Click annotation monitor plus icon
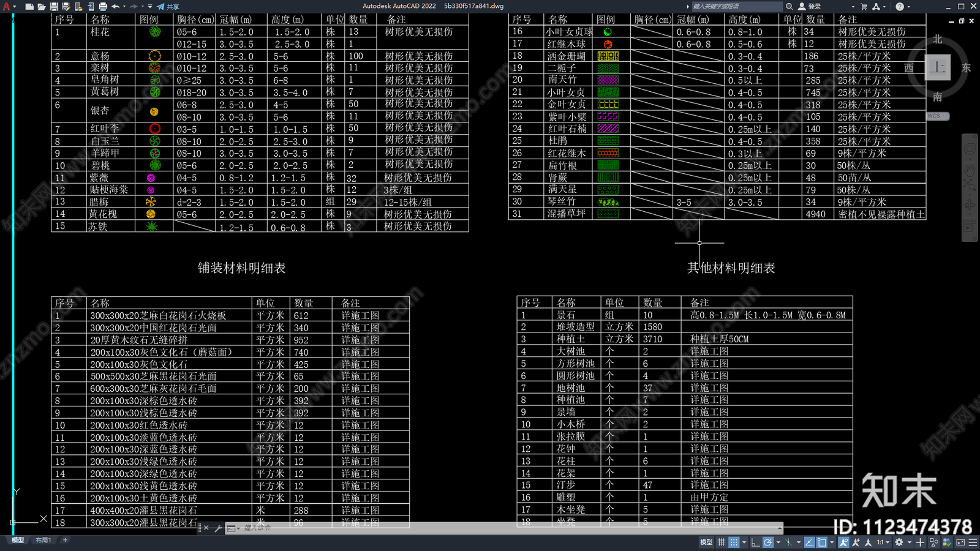Screen dimensions: 980x551 [920, 542]
